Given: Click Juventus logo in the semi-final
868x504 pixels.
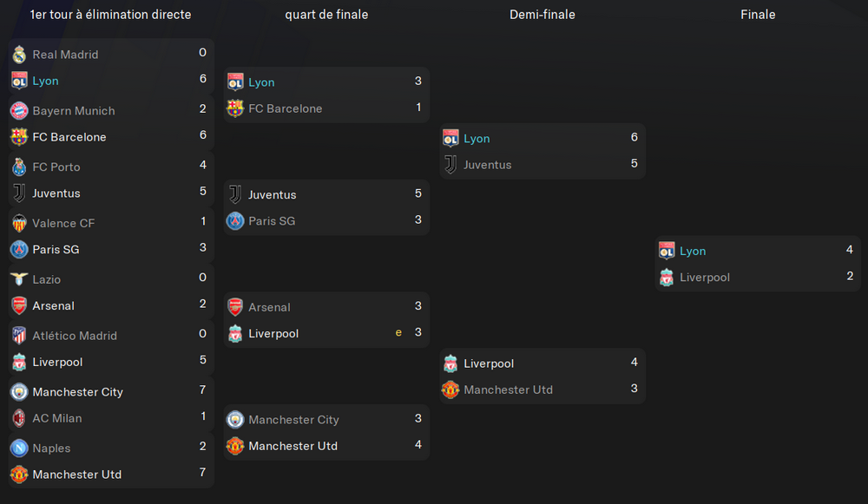Looking at the screenshot, I should [x=450, y=164].
